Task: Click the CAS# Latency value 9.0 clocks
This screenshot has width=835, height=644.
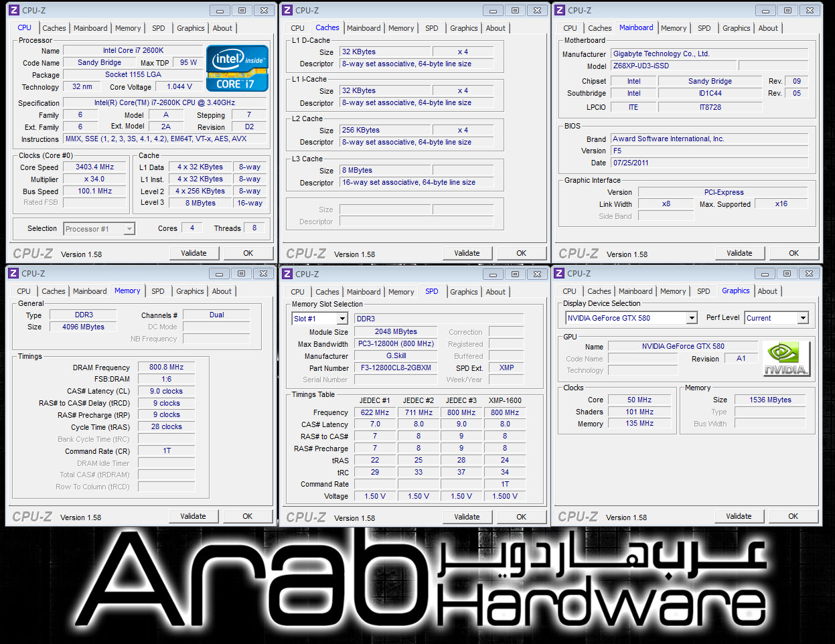Action: click(166, 391)
